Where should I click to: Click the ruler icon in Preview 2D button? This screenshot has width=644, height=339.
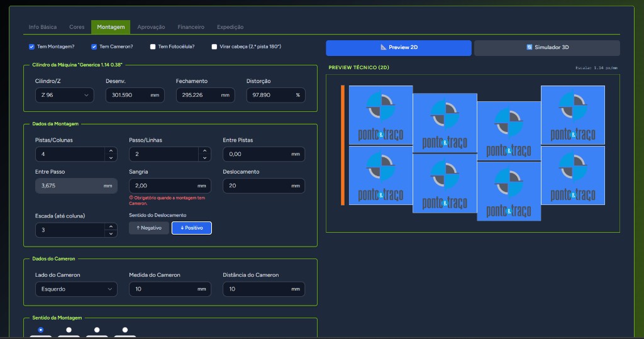pos(383,47)
